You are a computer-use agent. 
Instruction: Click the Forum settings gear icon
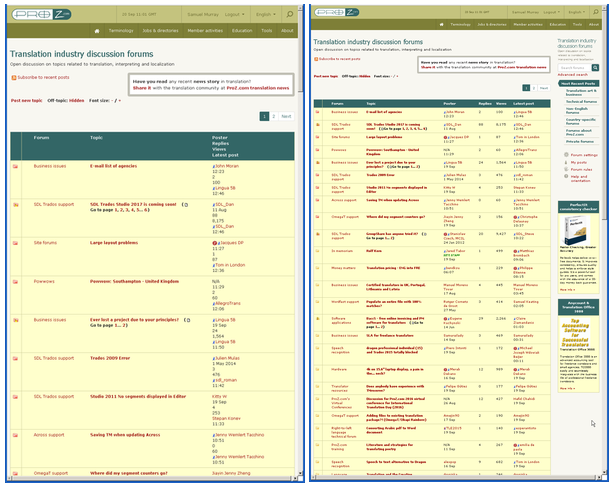[566, 155]
